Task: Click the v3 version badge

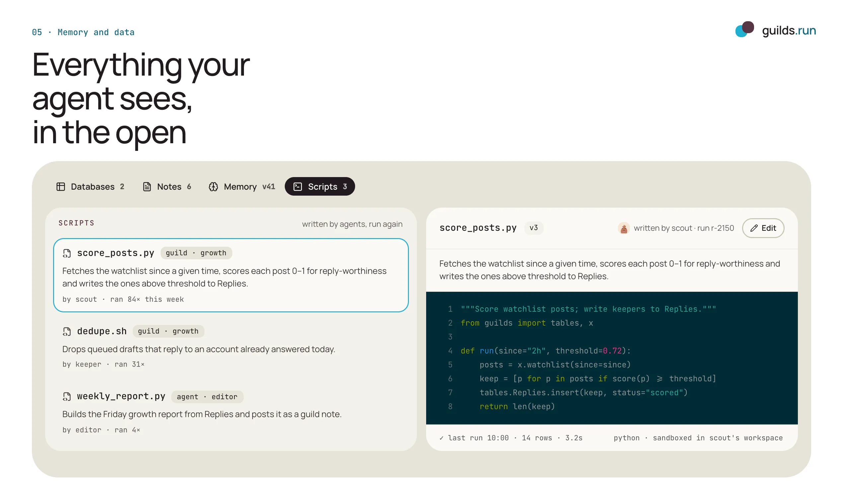Action: click(x=533, y=228)
